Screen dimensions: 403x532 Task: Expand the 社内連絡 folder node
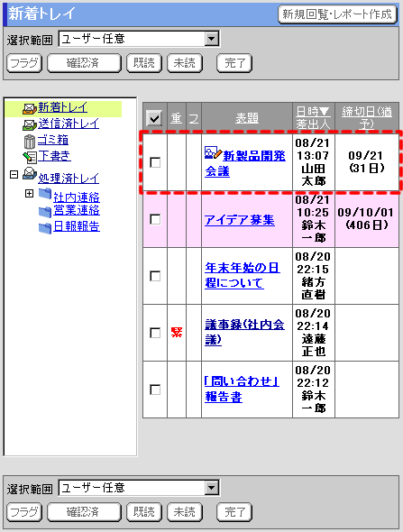point(29,193)
